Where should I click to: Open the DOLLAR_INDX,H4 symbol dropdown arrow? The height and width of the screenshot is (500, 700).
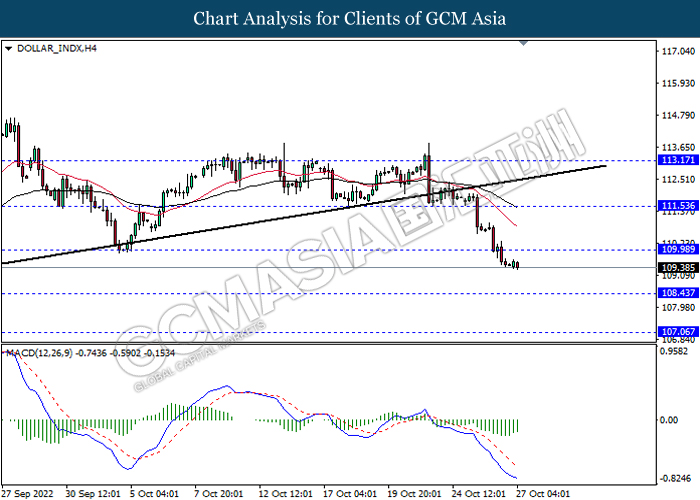point(8,49)
